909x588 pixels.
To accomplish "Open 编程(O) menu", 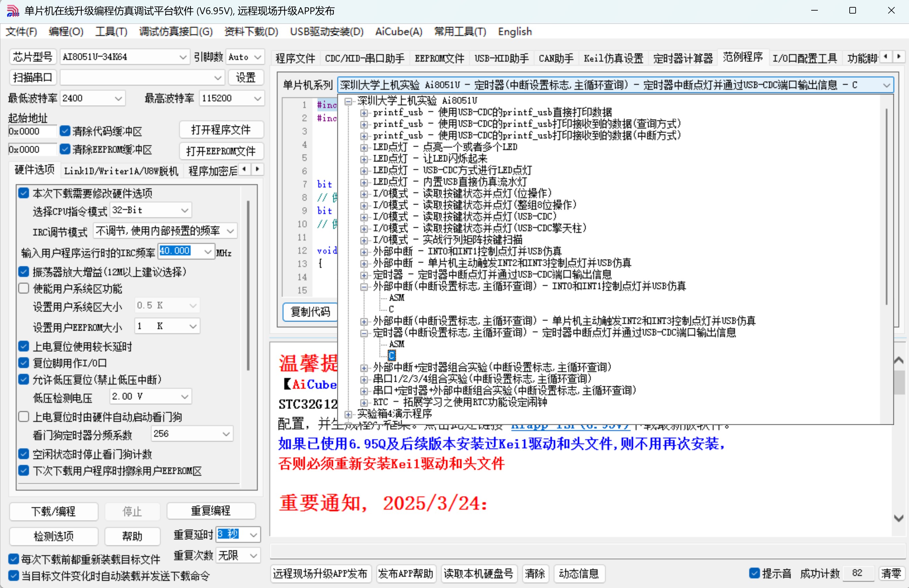I will (66, 32).
